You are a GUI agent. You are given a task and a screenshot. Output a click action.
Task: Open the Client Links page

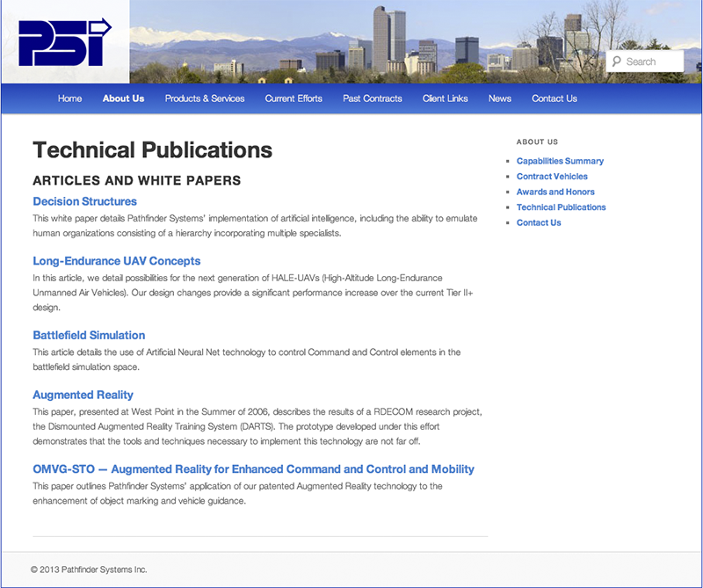click(x=446, y=98)
